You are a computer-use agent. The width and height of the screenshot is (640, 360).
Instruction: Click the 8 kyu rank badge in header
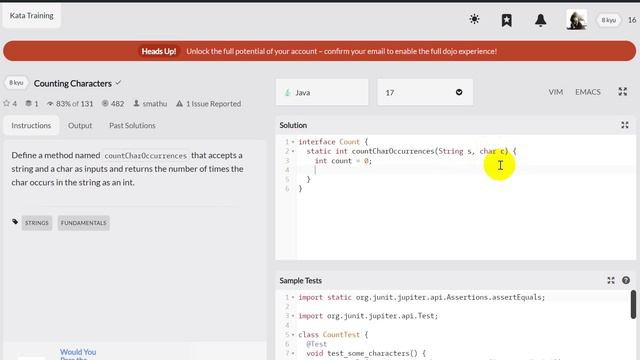tap(608, 20)
